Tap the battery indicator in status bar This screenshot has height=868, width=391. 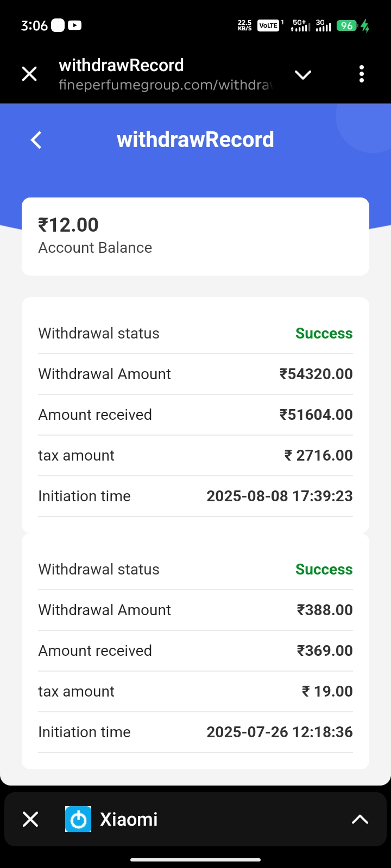tap(347, 25)
